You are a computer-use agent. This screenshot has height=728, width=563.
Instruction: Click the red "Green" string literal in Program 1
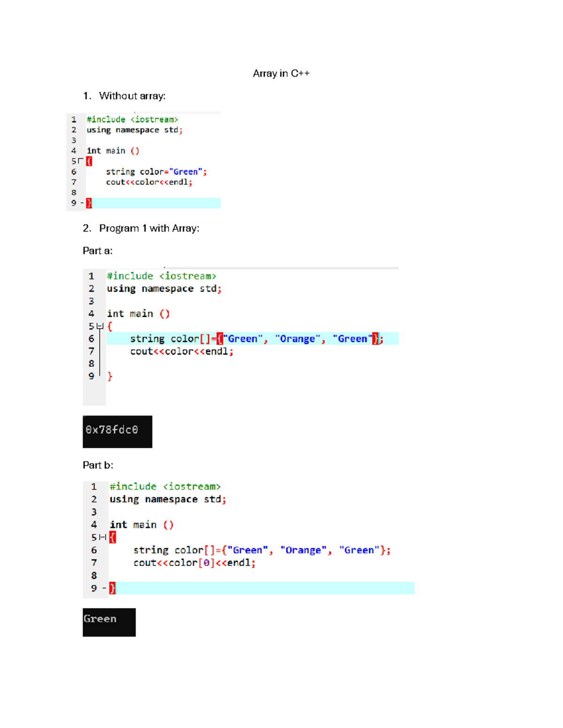(187, 172)
